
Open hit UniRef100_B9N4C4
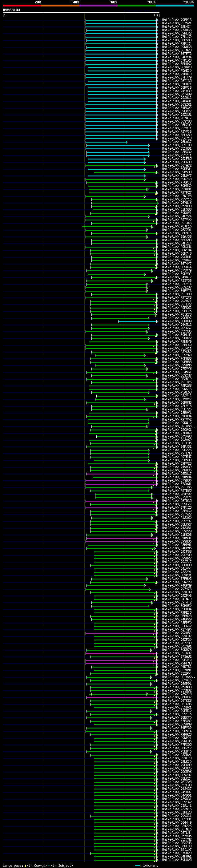(177, 26)
